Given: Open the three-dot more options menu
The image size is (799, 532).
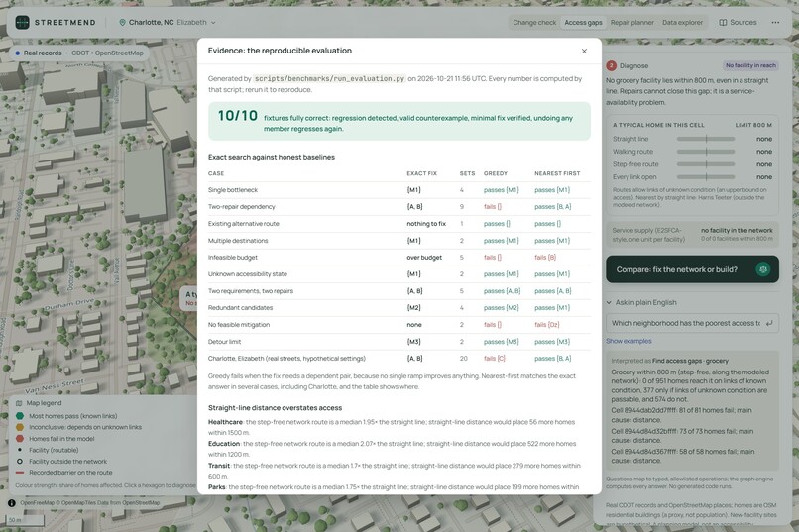Looking at the screenshot, I should click(x=775, y=23).
